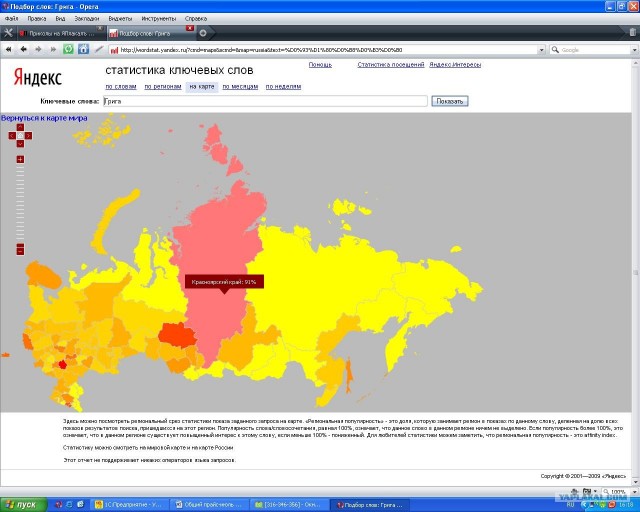Viewport: 640px width, 512px height.
Task: Open the Виджеты menu
Action: click(120, 19)
